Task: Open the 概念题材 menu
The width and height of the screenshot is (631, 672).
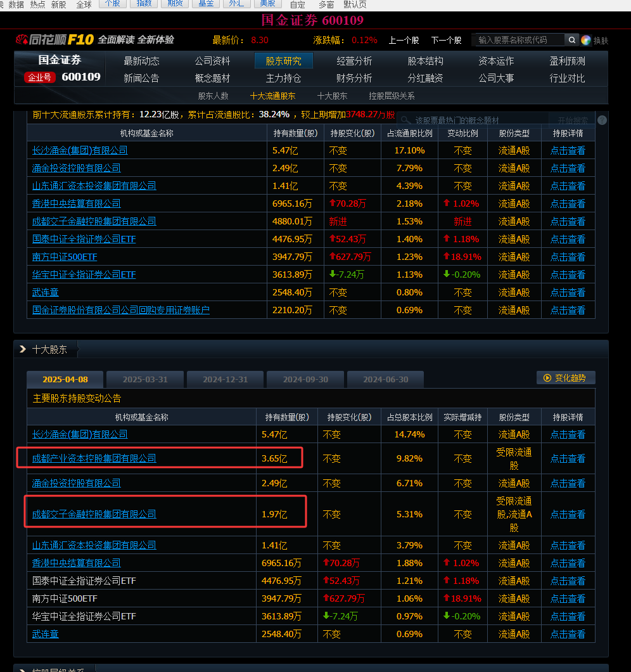Action: click(212, 79)
